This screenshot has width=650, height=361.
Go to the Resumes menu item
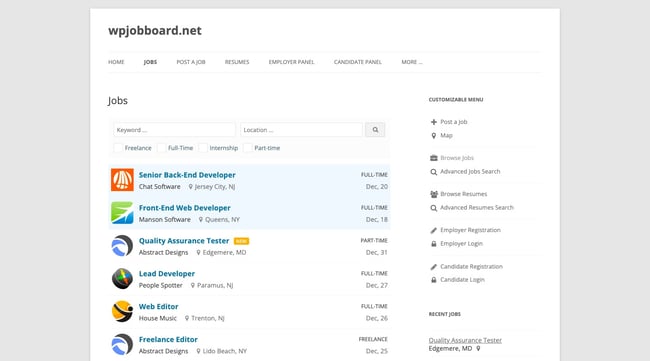coord(237,62)
